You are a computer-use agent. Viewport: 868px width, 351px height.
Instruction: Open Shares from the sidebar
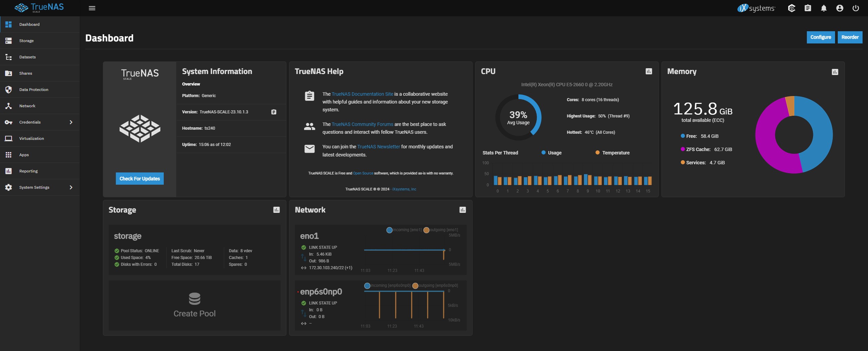click(x=40, y=73)
